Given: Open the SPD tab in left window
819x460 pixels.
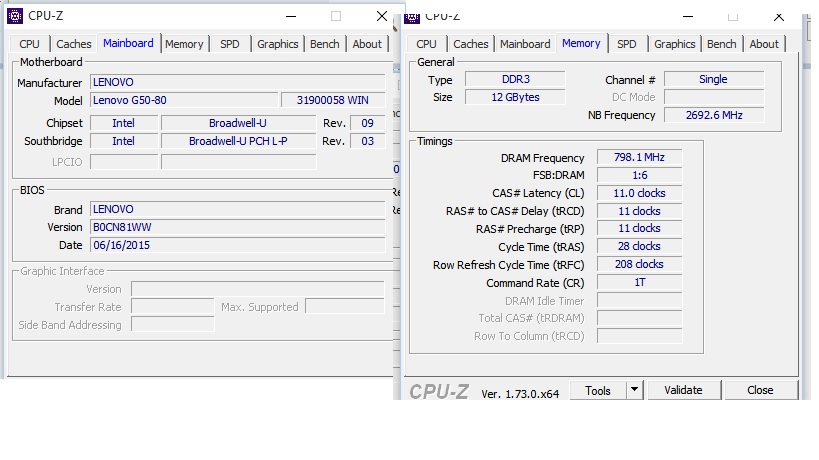Looking at the screenshot, I should coord(229,44).
